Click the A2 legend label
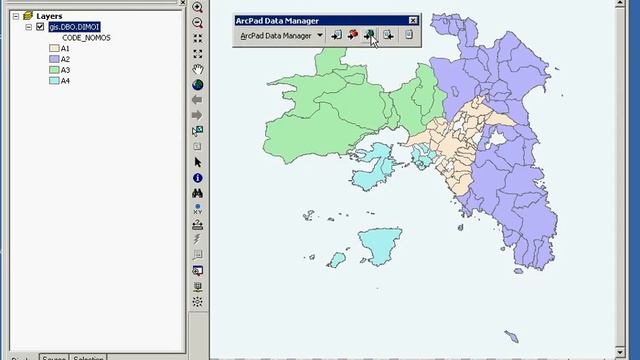The width and height of the screenshot is (640, 360). 65,59
